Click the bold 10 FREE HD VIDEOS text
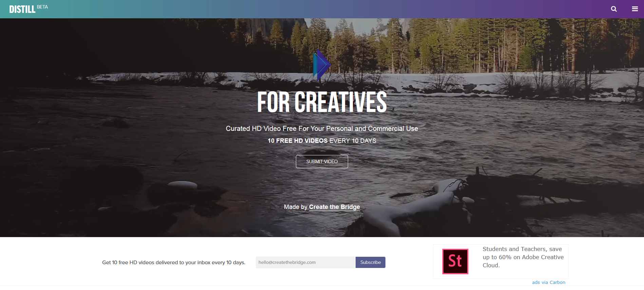 [x=298, y=141]
